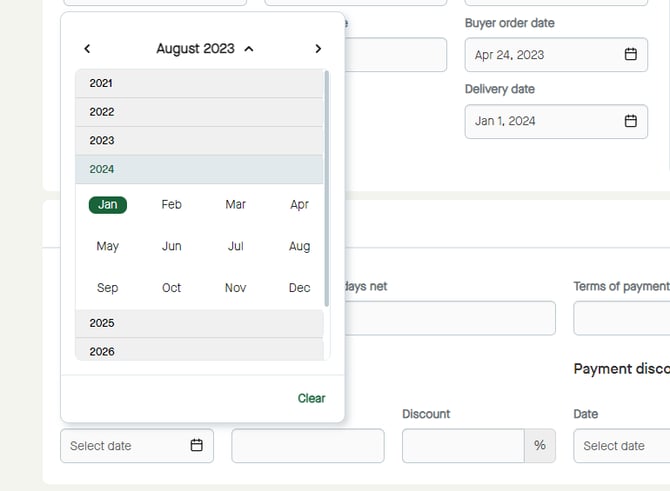Viewport: 670px width, 491px height.
Task: Click the bottom-left Select date input
Action: 137,446
